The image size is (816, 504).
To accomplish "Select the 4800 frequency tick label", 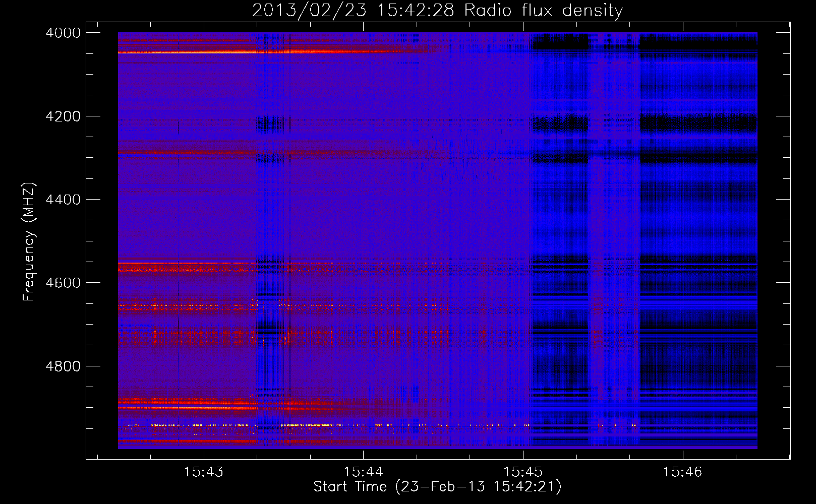I will pos(63,366).
